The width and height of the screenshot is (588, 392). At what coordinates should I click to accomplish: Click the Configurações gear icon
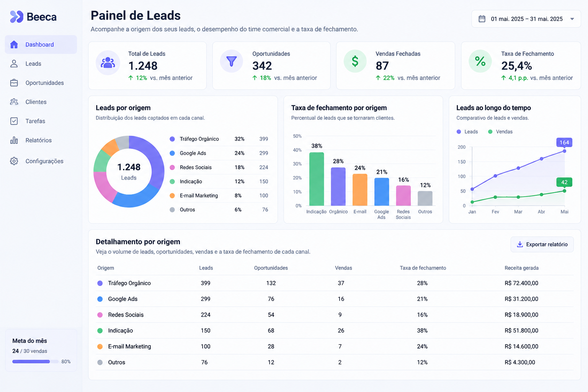14,161
